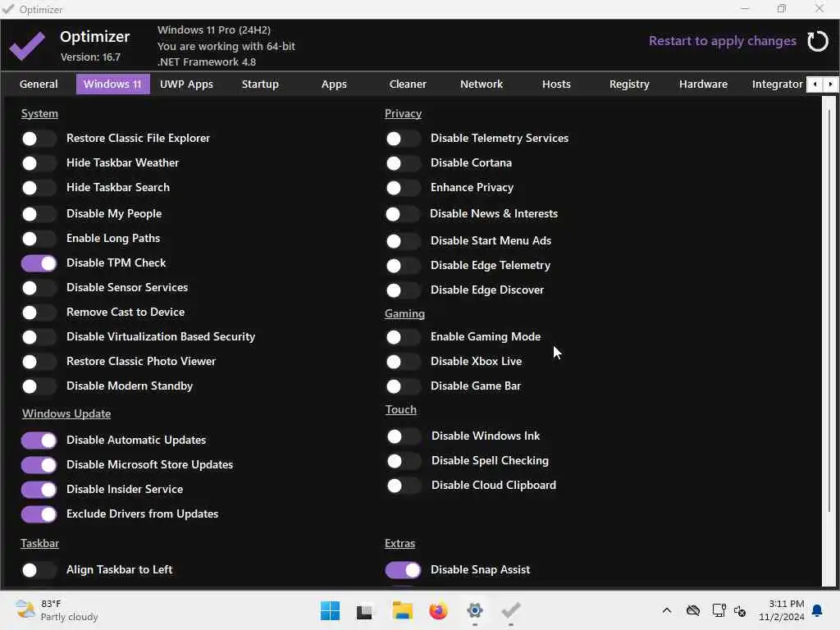This screenshot has height=630, width=840.
Task: Toggle Disable Game Bar switch
Action: click(x=403, y=386)
